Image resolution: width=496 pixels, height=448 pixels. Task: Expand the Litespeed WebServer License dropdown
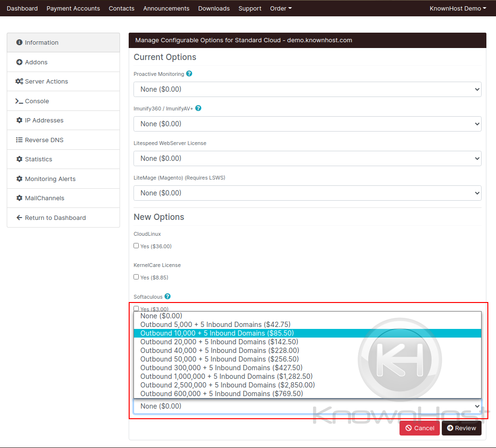pyautogui.click(x=307, y=158)
